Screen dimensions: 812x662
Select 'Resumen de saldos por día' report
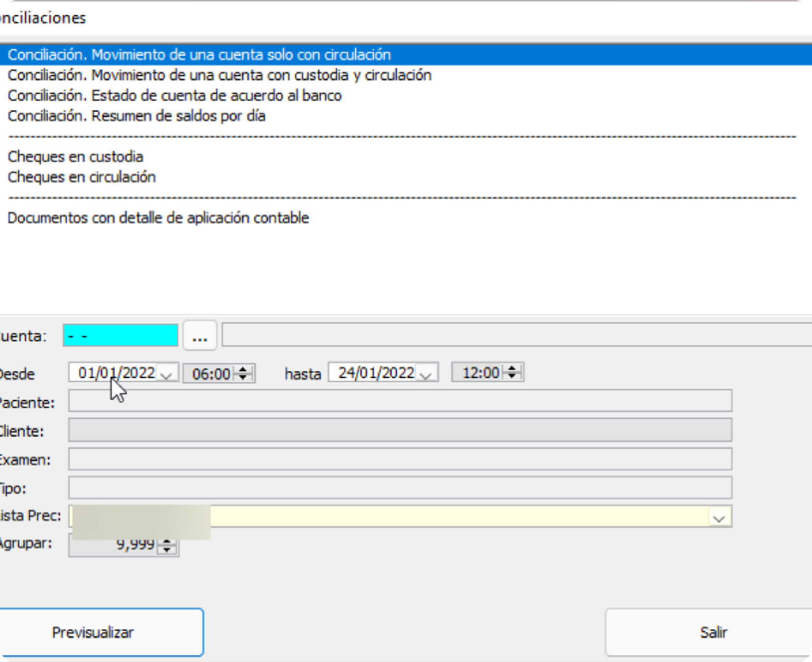click(x=137, y=116)
